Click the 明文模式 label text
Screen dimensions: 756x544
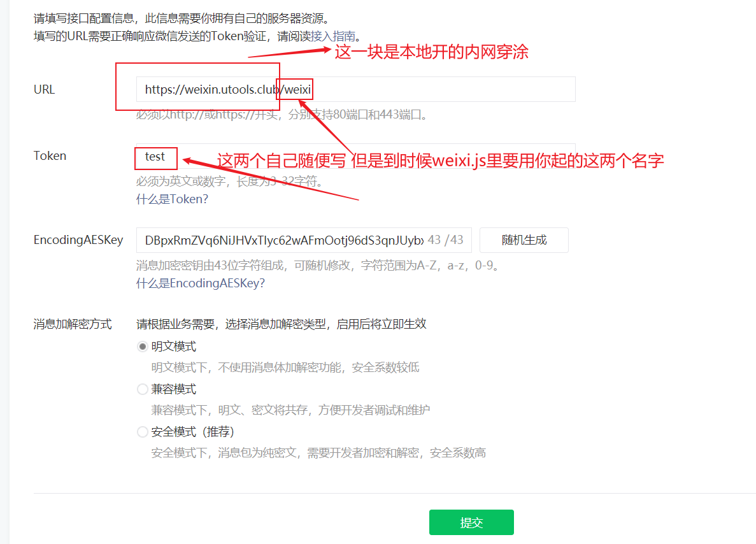click(x=173, y=346)
